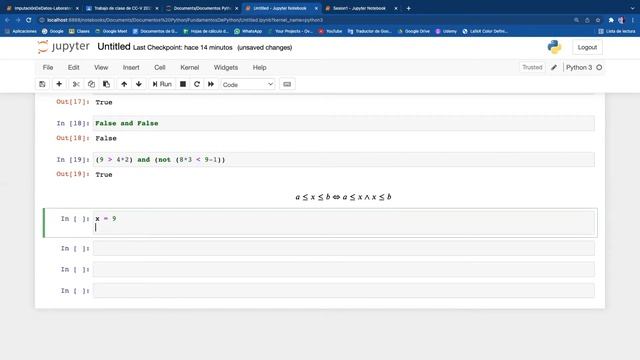Switch to the Documents/Documentos Python tab
Screen dimensions: 640x360
(x=201, y=8)
